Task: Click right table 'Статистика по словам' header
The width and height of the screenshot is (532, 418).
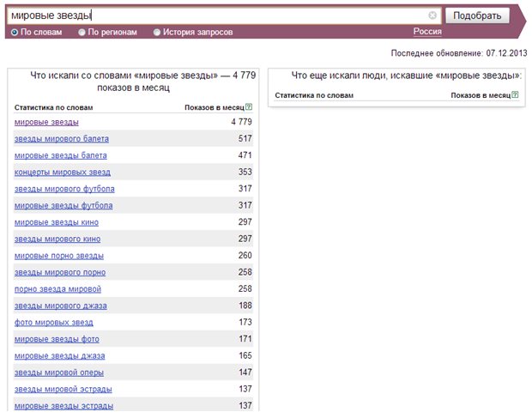Action: pos(314,95)
